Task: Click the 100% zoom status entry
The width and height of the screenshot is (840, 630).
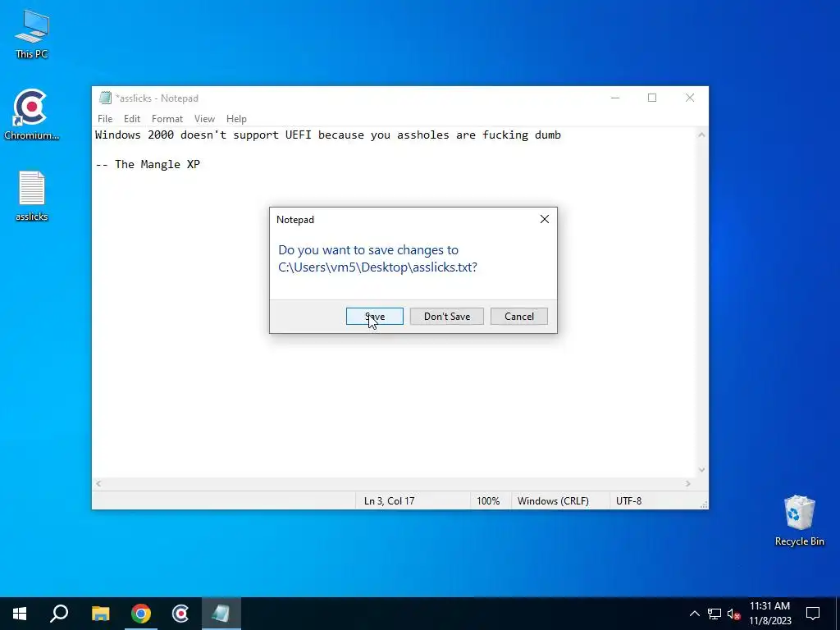Action: tap(488, 501)
